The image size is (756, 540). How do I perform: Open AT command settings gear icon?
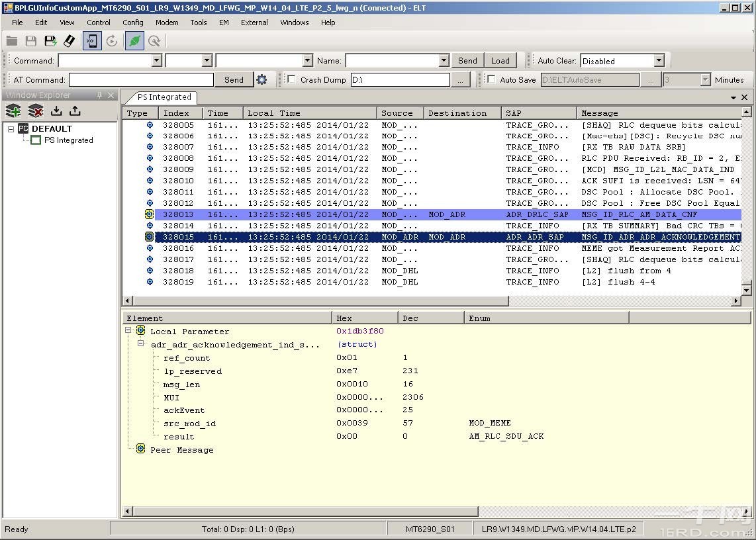pos(261,79)
